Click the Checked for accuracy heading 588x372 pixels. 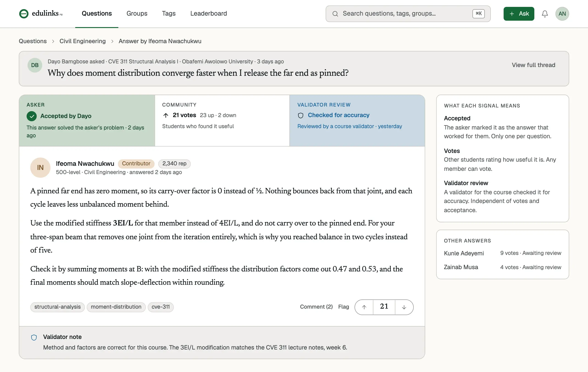point(338,115)
